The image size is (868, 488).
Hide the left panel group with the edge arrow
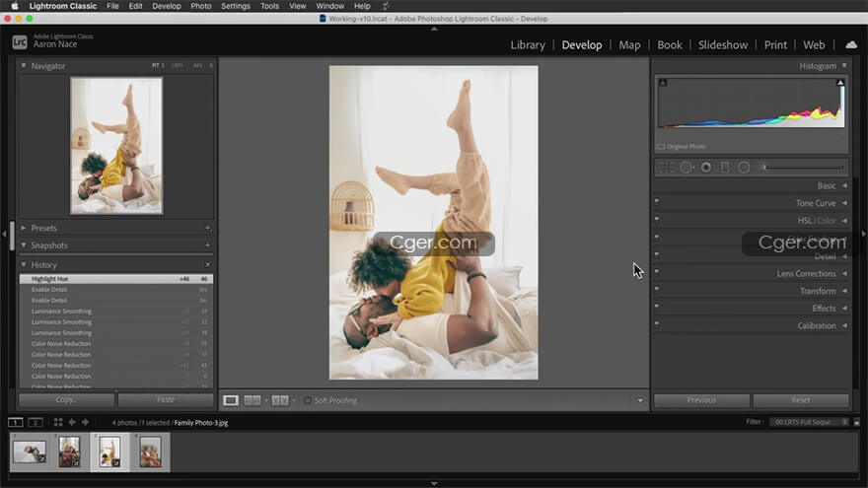(4, 234)
